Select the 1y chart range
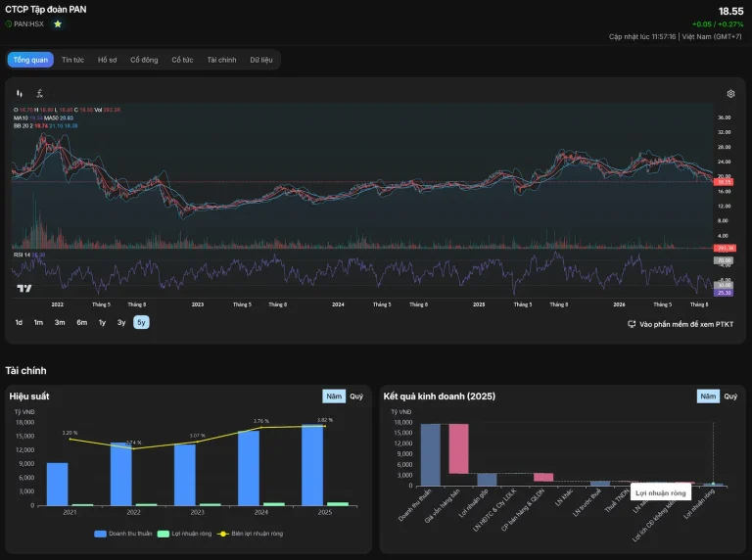 [102, 323]
